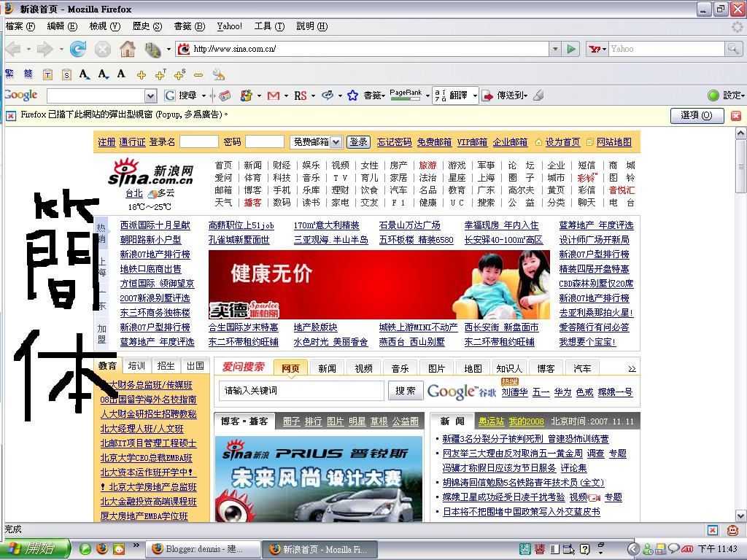
Task: Switch to the Blogger: dennis taskbar window
Action: (x=203, y=549)
